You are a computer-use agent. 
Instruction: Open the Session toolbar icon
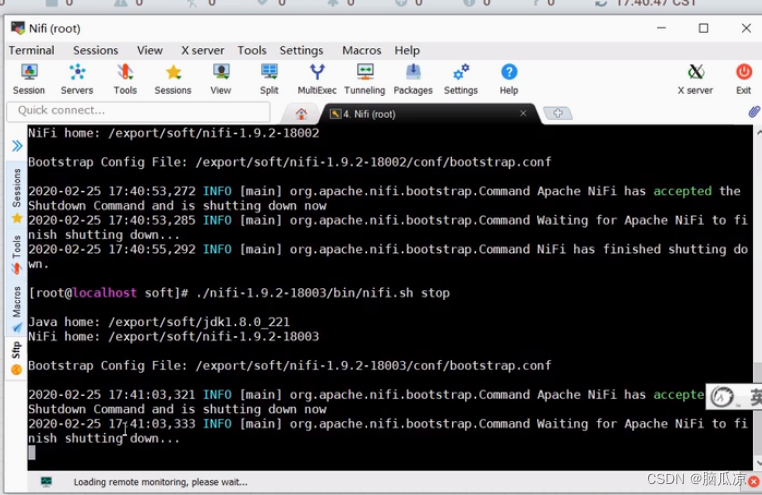point(29,79)
